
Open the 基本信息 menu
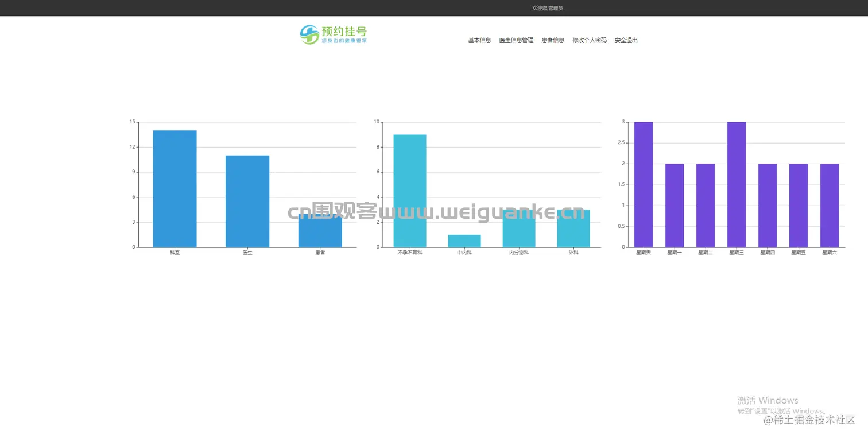pos(479,40)
